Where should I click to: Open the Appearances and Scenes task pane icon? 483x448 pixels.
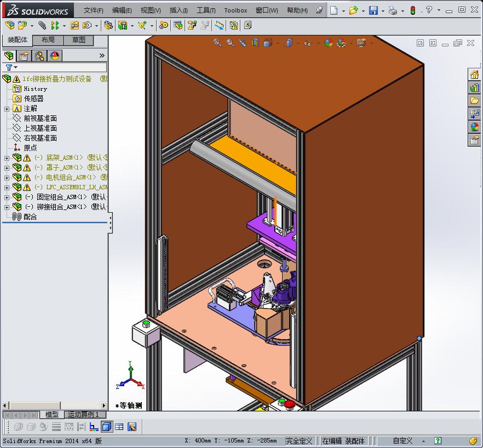[474, 126]
